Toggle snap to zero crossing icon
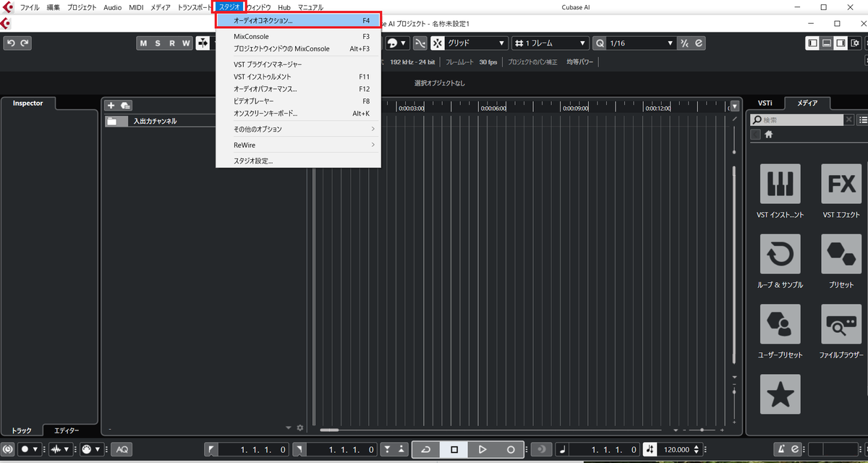 [420, 43]
